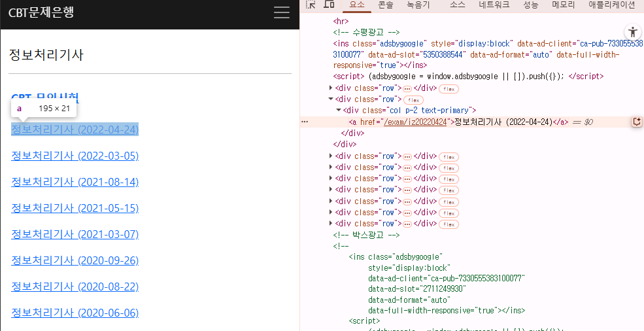Click ellipsis button in row div above open row

click(407, 89)
